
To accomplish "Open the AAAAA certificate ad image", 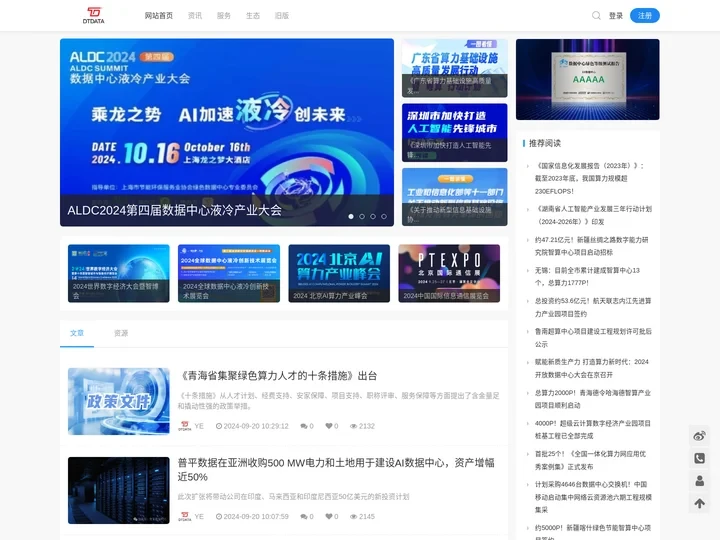I will (x=588, y=79).
